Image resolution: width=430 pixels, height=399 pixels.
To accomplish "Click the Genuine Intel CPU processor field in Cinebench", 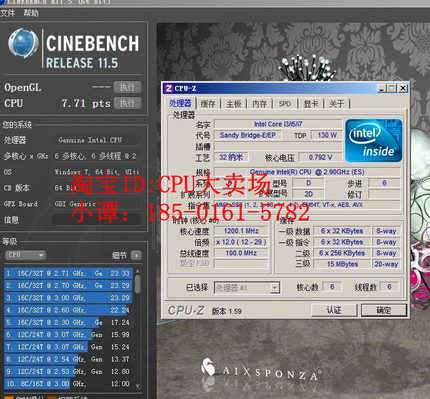I will [x=96, y=140].
